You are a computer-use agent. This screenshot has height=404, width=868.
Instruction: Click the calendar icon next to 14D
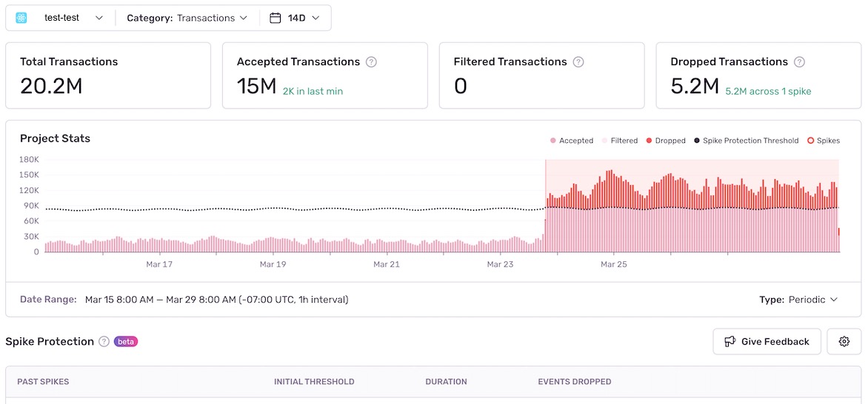pos(275,18)
